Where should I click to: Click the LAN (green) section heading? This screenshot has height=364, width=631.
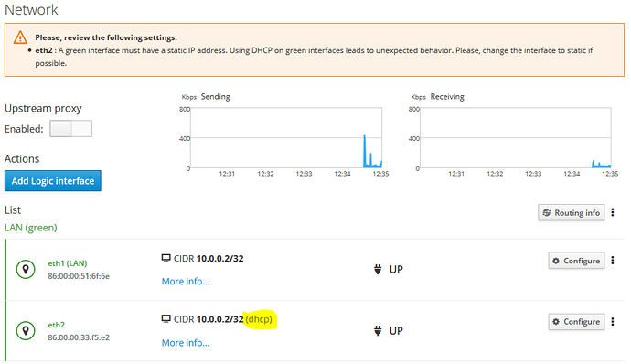pos(31,228)
